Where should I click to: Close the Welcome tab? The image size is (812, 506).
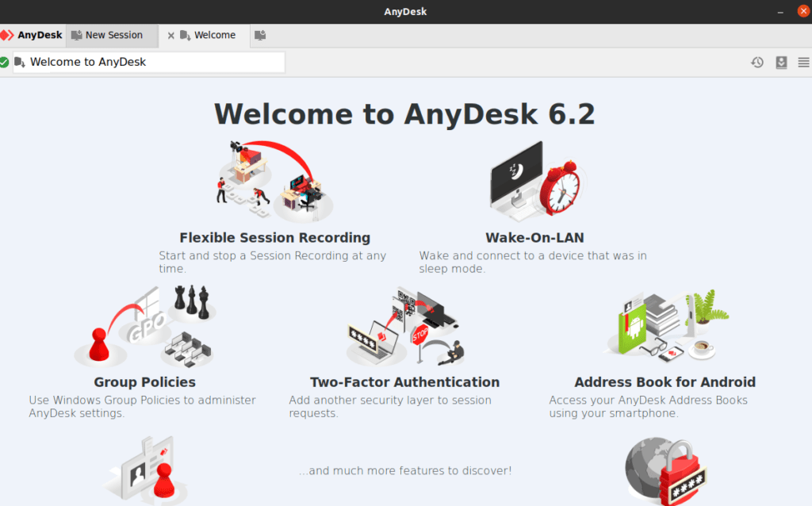pos(171,36)
